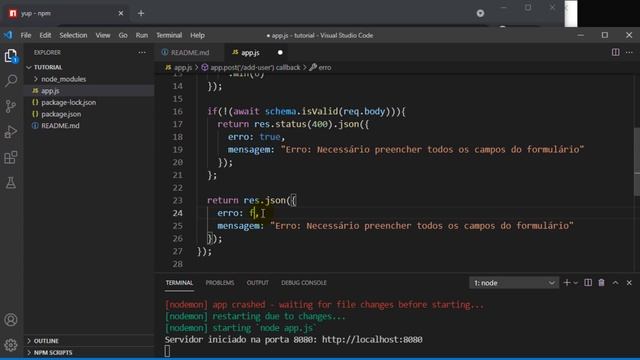The width and height of the screenshot is (640, 360).
Task: Switch to README.md editor tab
Action: pyautogui.click(x=189, y=52)
